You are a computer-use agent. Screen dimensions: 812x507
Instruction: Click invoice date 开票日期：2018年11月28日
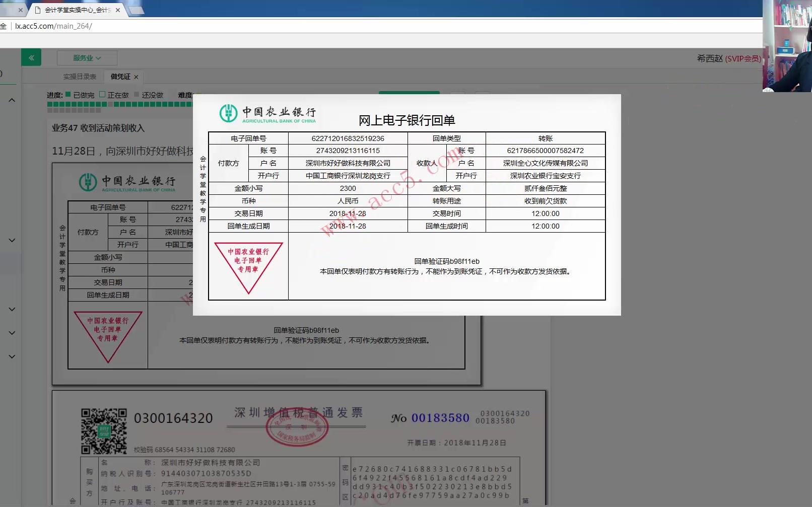[456, 443]
